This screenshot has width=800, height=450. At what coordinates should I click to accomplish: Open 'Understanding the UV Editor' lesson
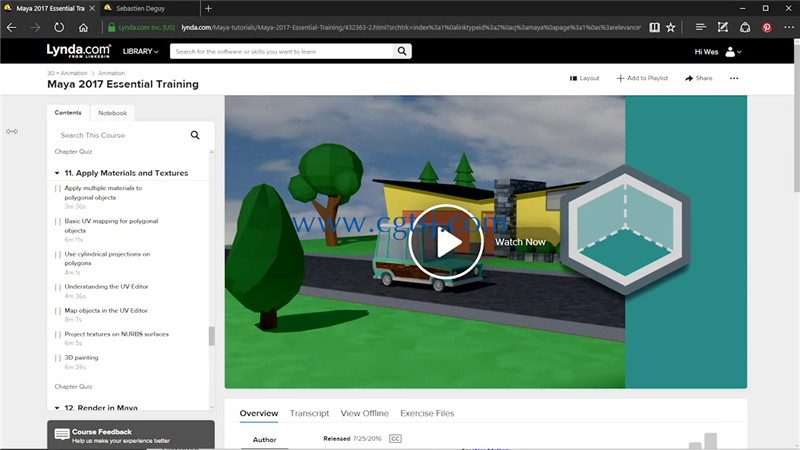(x=106, y=287)
